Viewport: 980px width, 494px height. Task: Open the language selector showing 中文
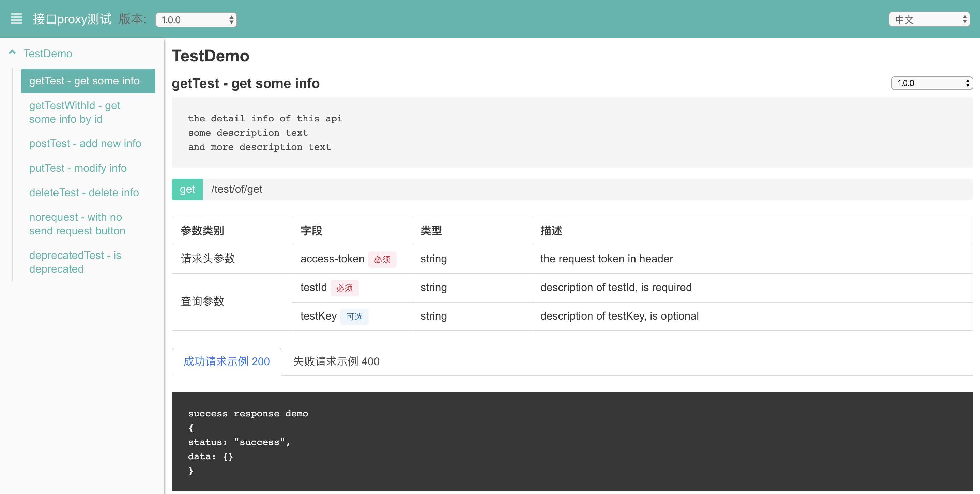[929, 19]
